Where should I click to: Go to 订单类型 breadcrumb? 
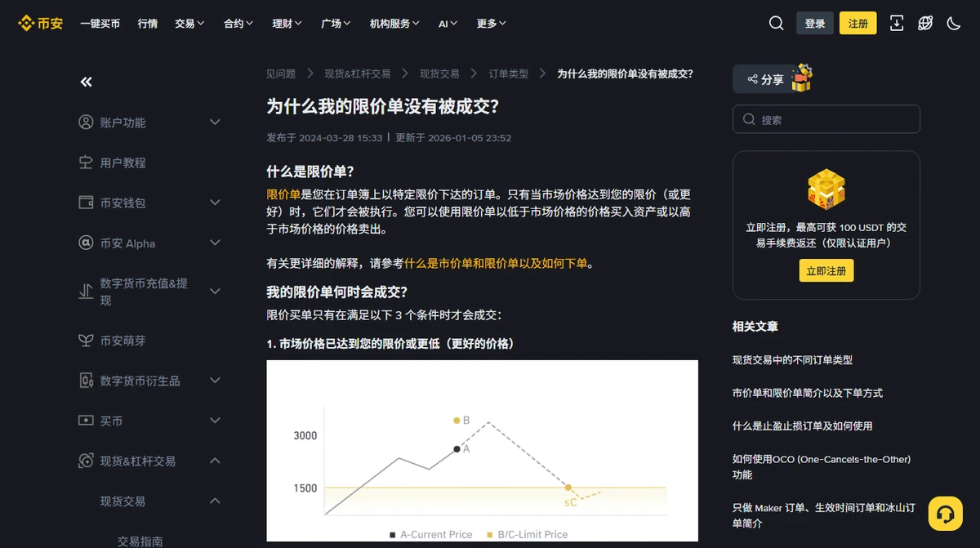[x=509, y=74]
